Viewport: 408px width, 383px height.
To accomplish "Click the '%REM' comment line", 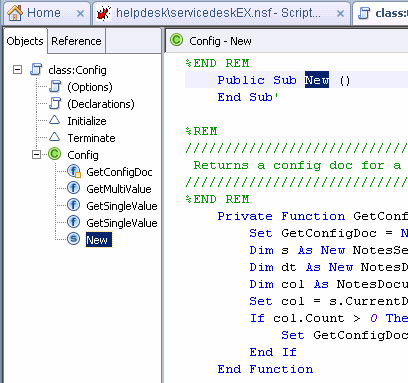I will pyautogui.click(x=201, y=131).
